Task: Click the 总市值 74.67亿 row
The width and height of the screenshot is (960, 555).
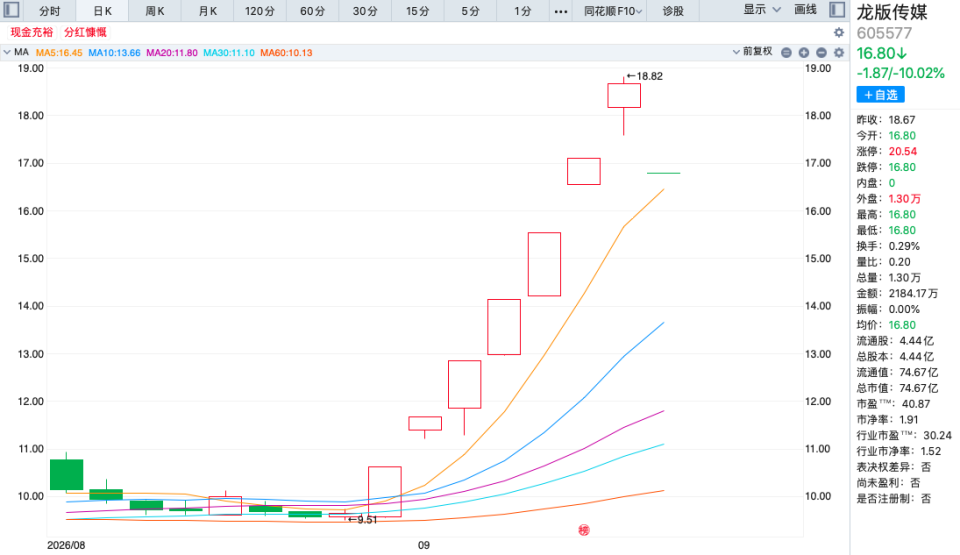Action: tap(897, 388)
